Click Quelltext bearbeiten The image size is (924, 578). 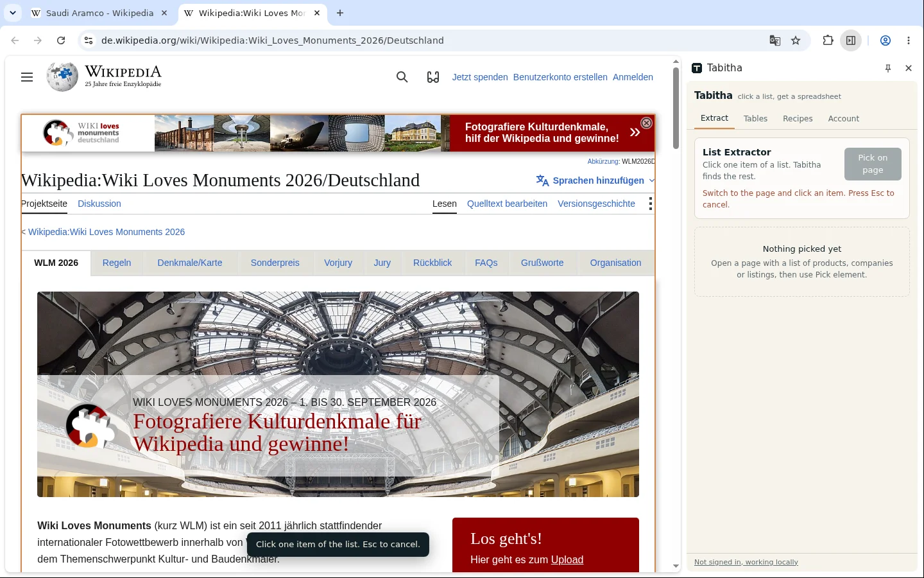(x=507, y=204)
